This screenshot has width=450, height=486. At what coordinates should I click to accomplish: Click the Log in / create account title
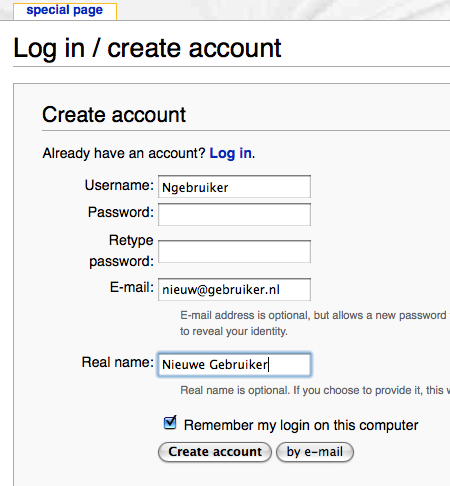click(147, 48)
